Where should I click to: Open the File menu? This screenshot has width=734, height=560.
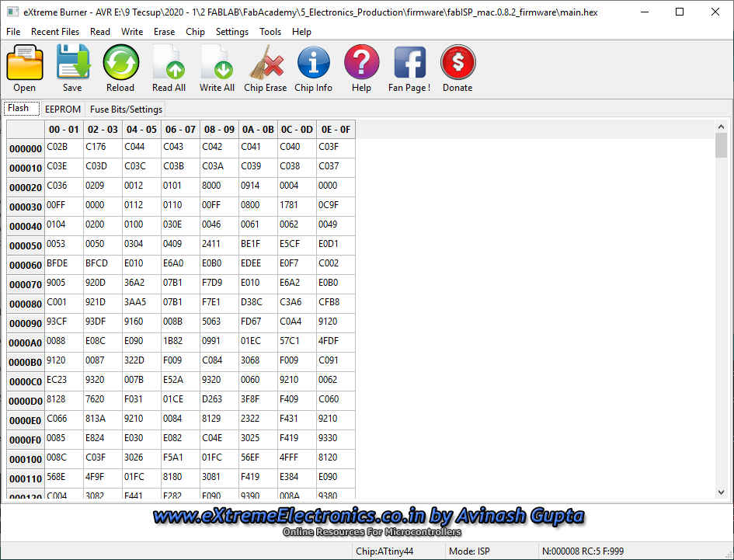(x=13, y=32)
